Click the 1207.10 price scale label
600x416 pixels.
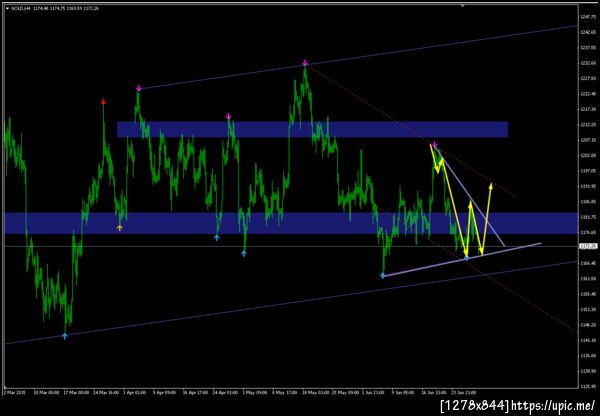(588, 140)
